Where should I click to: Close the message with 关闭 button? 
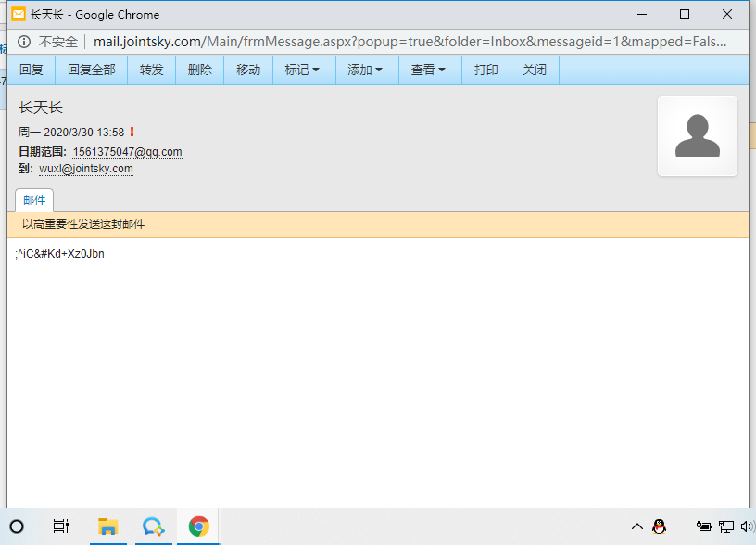pyautogui.click(x=535, y=70)
